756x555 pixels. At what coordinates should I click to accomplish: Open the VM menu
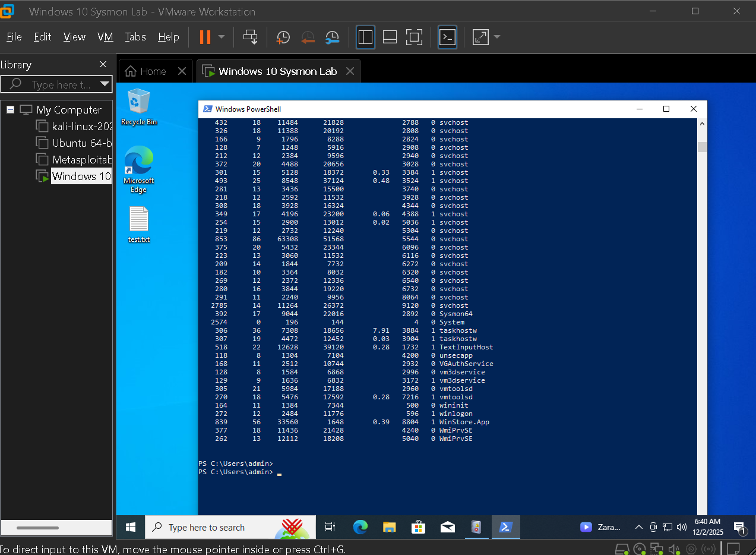[105, 36]
